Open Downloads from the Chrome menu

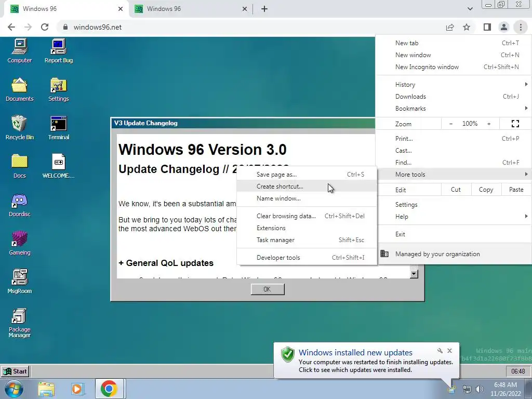[454, 97]
